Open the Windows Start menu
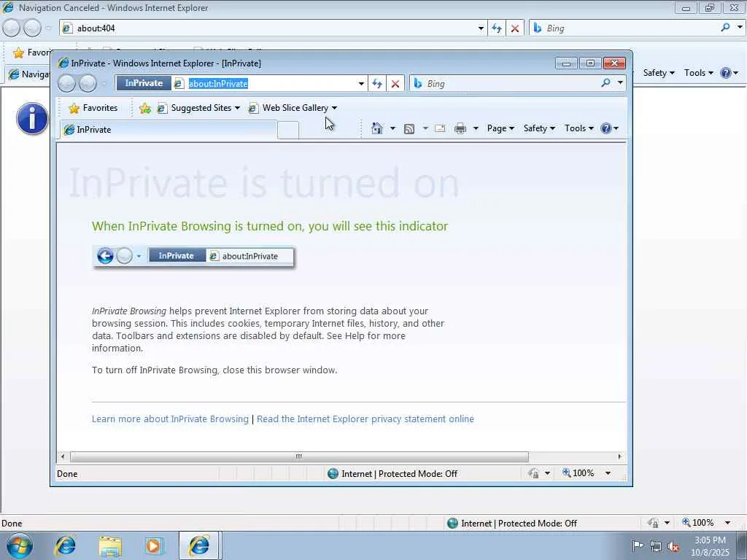The width and height of the screenshot is (747, 560). [20, 546]
